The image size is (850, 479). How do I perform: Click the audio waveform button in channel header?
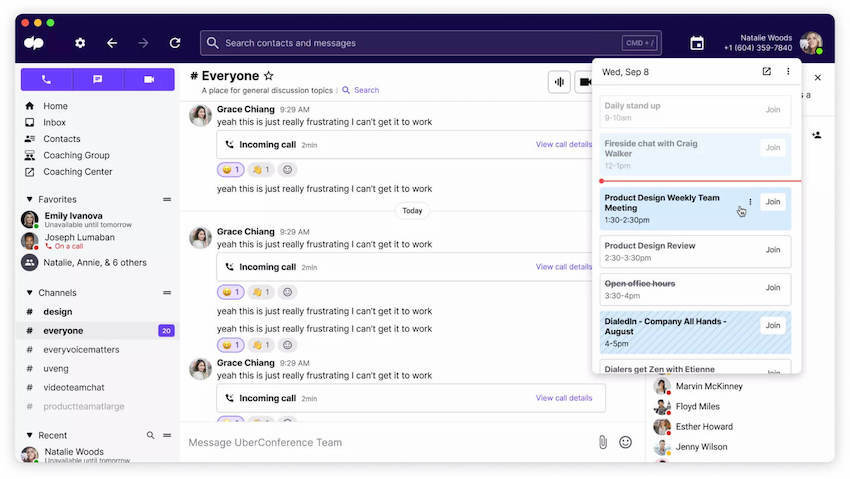click(x=559, y=82)
